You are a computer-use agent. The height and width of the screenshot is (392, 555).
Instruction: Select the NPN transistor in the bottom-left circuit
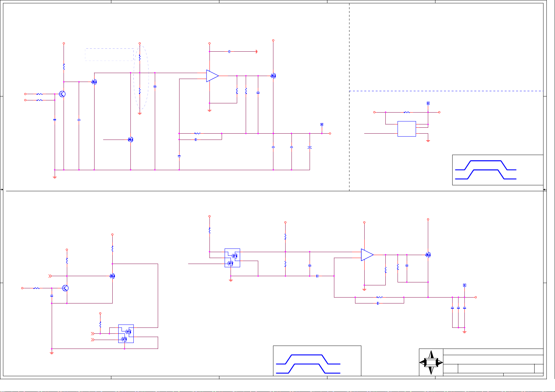pos(65,288)
